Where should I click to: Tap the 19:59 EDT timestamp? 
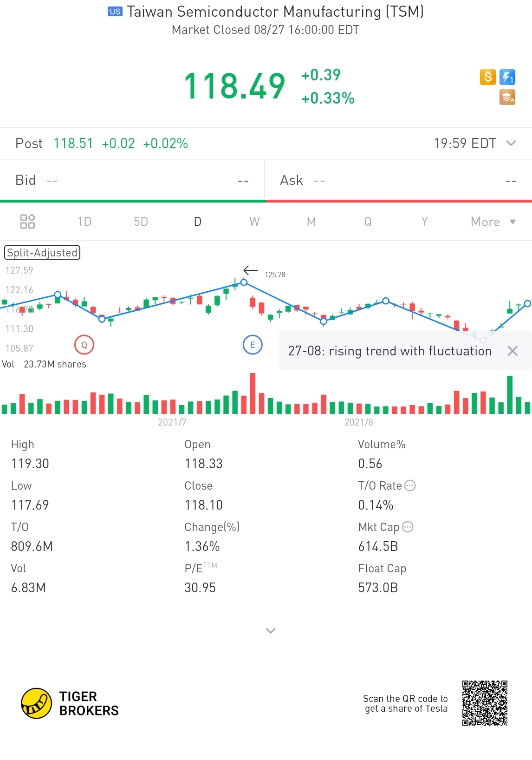465,143
